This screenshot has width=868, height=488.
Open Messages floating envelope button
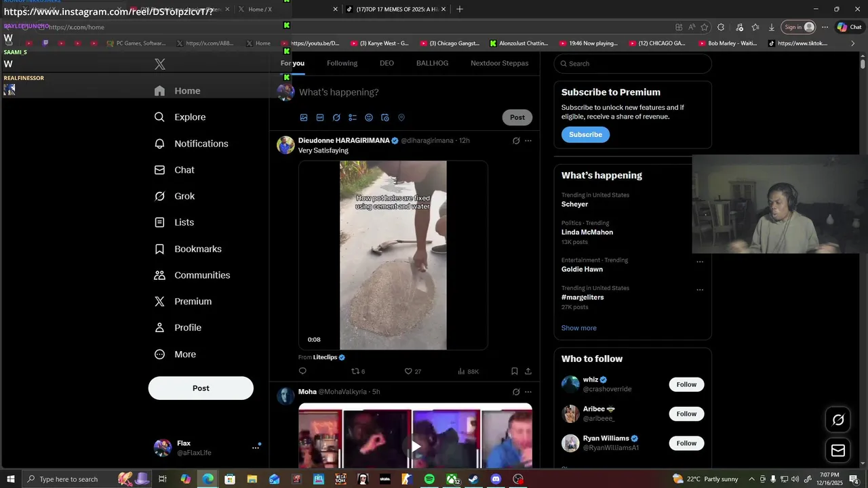click(838, 451)
